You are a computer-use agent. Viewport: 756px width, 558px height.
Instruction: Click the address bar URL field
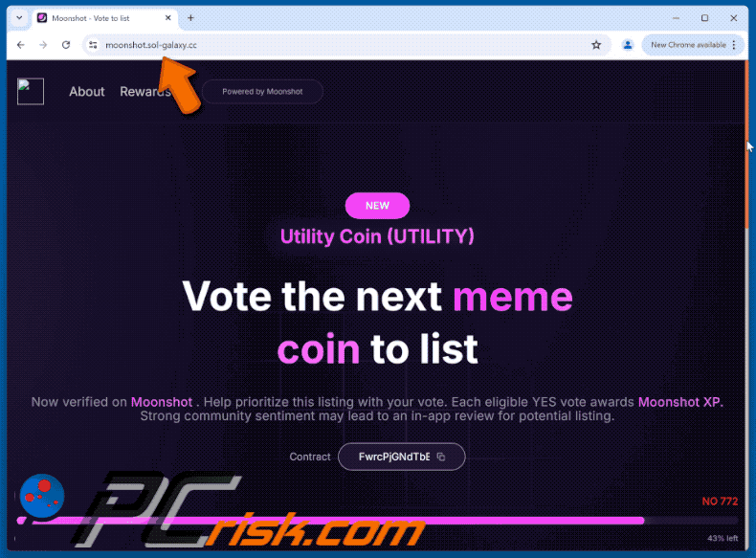(x=338, y=45)
